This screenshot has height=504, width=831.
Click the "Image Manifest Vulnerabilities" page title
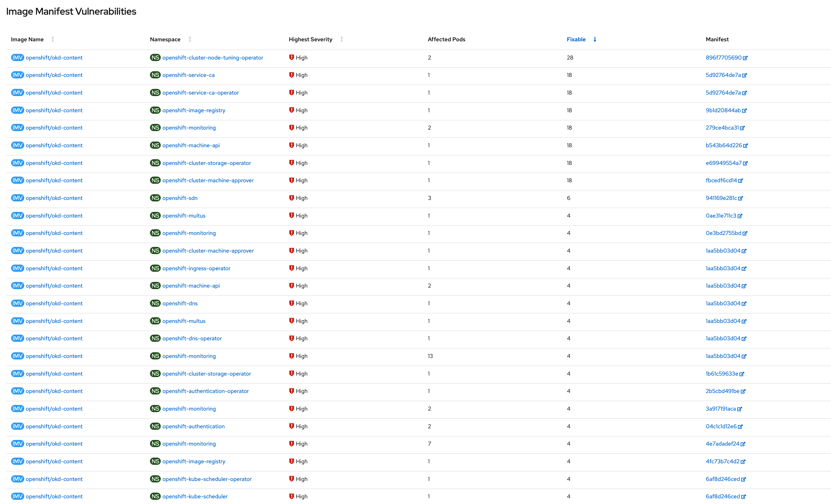[x=71, y=11]
